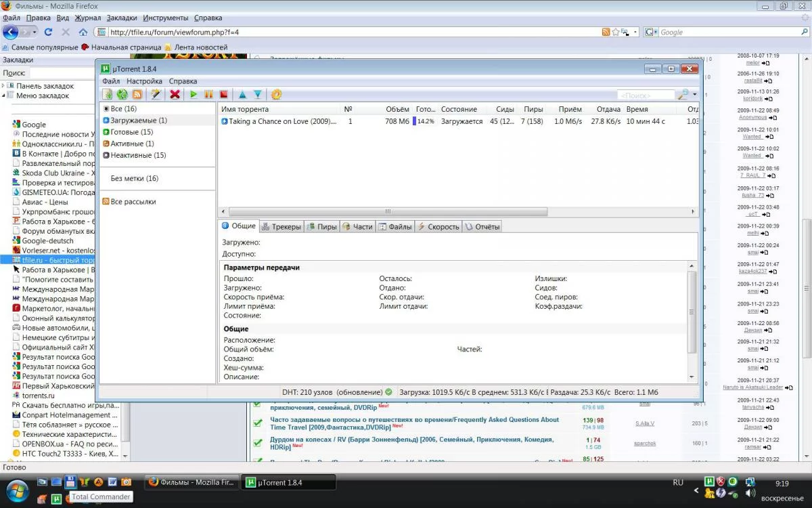Switch to the Пиры tab
This screenshot has height=508, width=812.
pos(322,227)
